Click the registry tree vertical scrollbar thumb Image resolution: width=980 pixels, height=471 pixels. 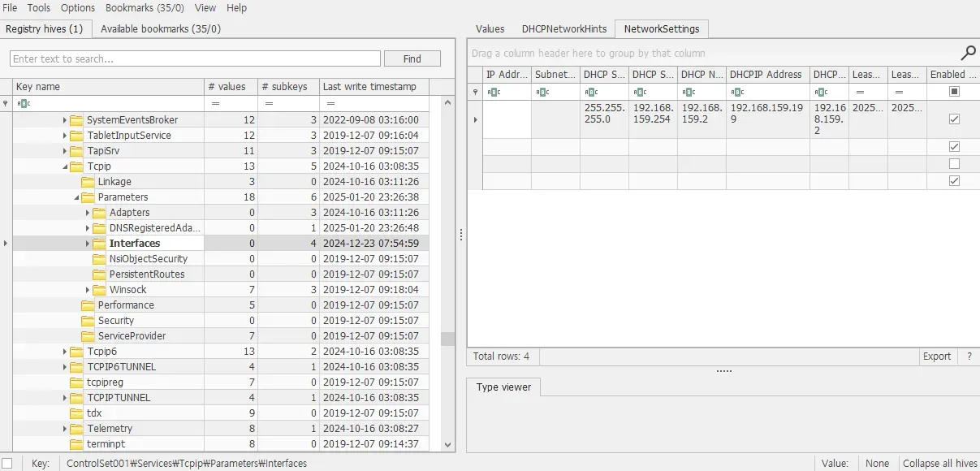coord(447,339)
